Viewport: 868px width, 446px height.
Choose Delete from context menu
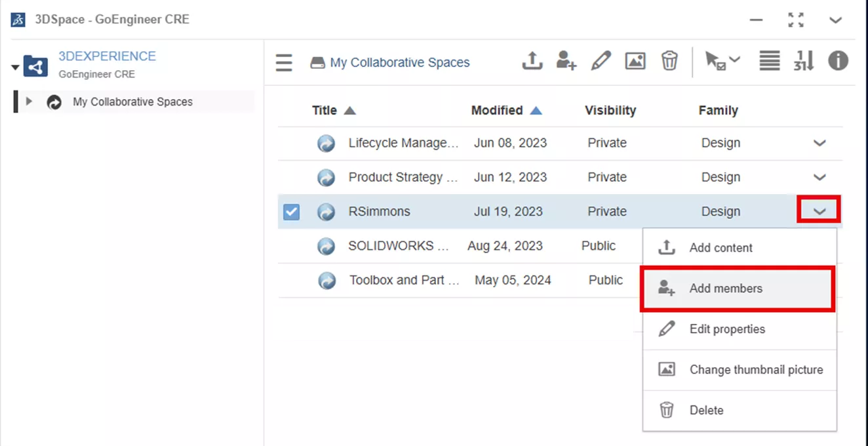click(x=740, y=411)
